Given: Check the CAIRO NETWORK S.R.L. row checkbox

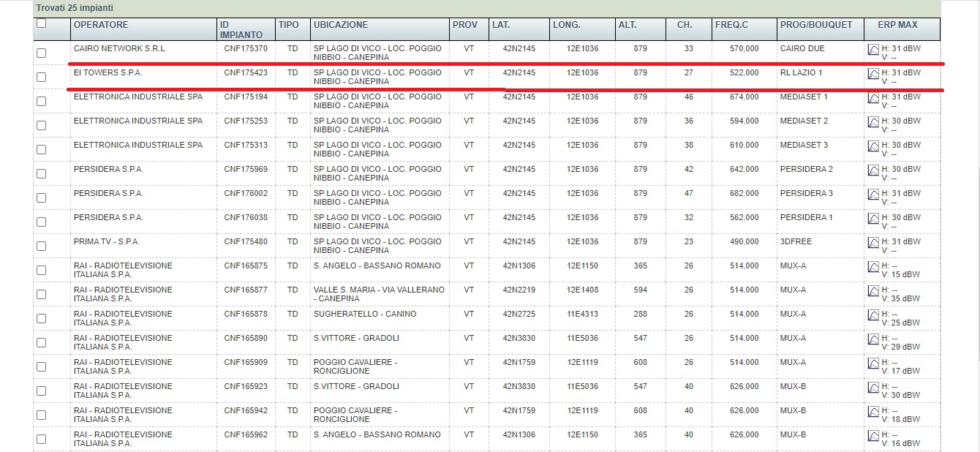Looking at the screenshot, I should (41, 53).
